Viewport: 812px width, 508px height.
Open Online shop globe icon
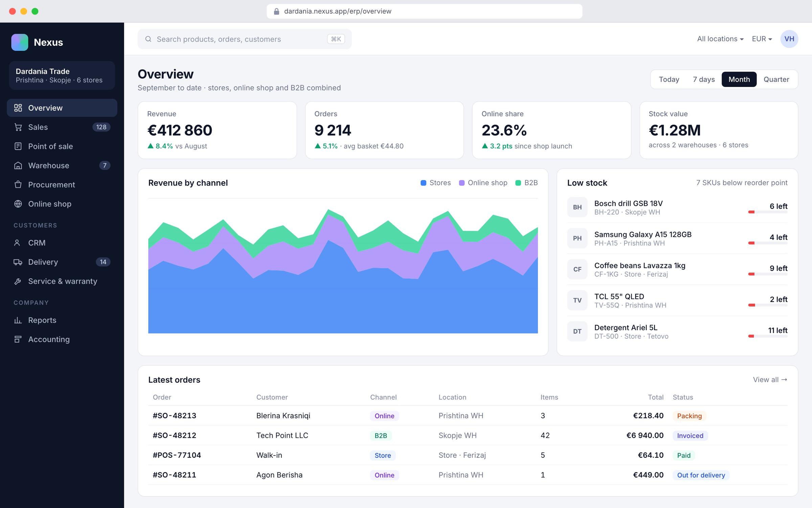(x=18, y=204)
